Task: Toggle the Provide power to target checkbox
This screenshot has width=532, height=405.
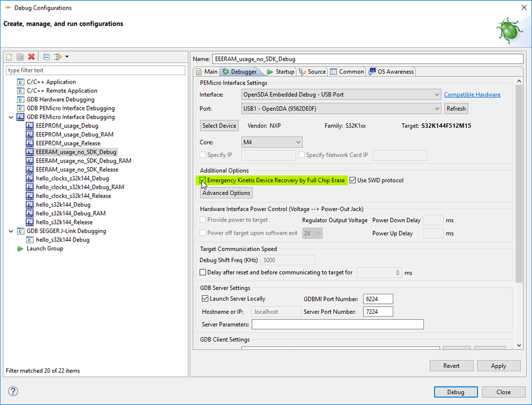Action: [x=203, y=220]
